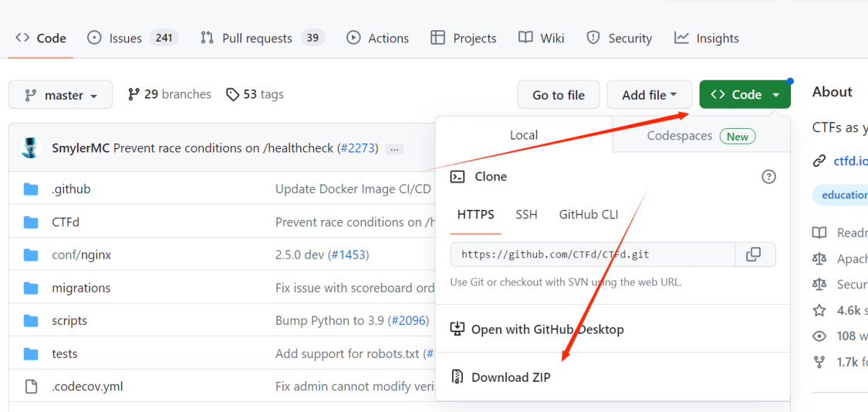Open the migrations folder
Viewport: 868px width, 412px height.
(81, 288)
